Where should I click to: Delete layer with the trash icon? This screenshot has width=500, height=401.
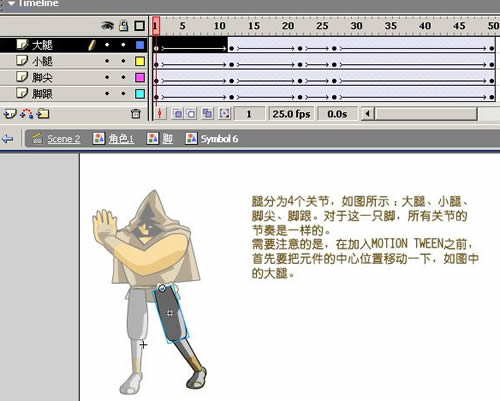(x=136, y=114)
